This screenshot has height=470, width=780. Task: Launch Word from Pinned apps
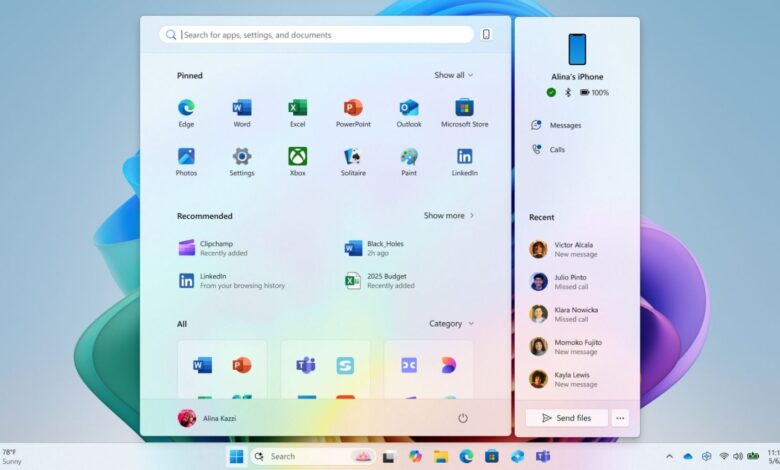242,113
